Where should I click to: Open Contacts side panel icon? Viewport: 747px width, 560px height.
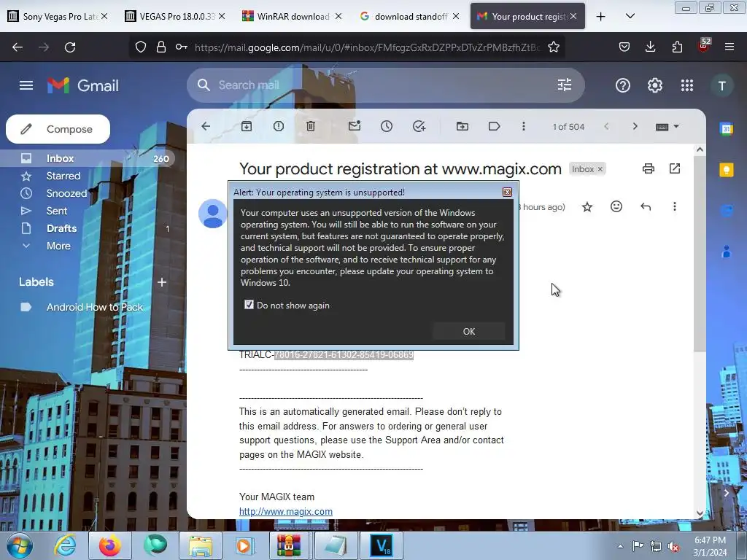(727, 251)
